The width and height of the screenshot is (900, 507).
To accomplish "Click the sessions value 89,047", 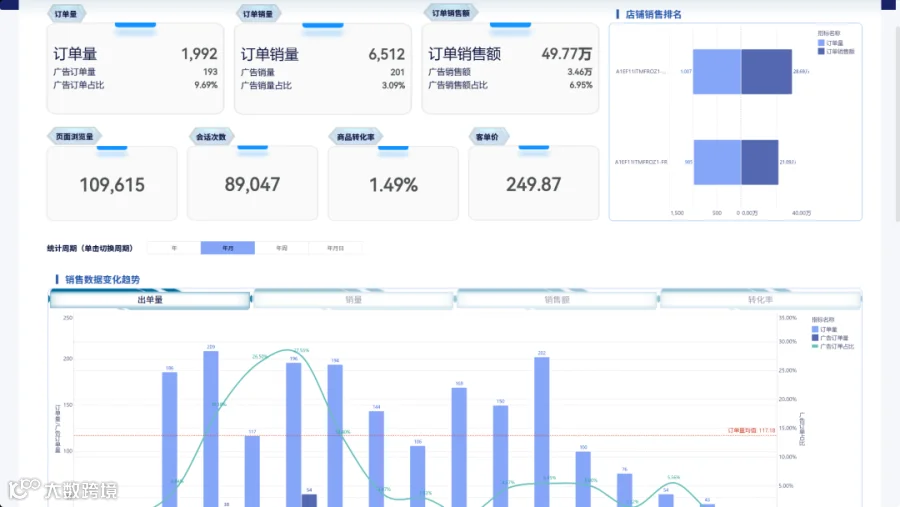I will coord(253,184).
